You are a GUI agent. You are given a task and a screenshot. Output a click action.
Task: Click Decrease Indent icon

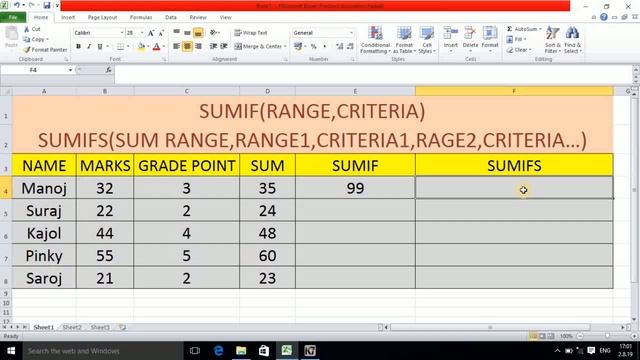213,47
